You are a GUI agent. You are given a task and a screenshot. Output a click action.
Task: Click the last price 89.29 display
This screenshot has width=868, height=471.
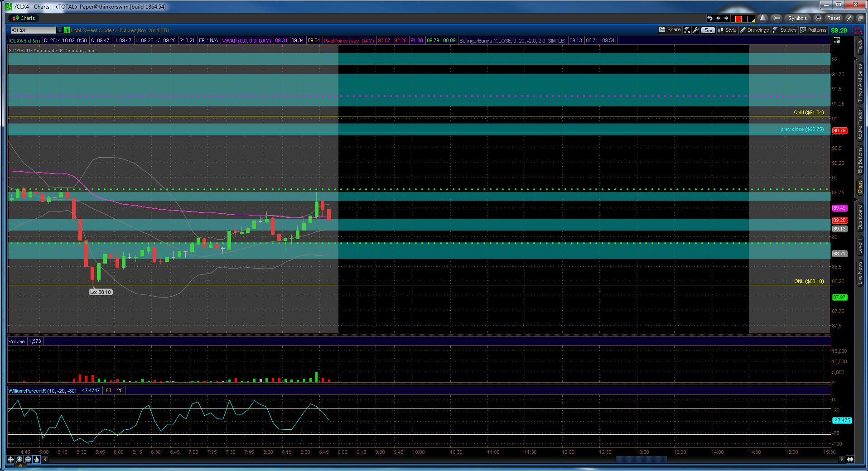839,30
